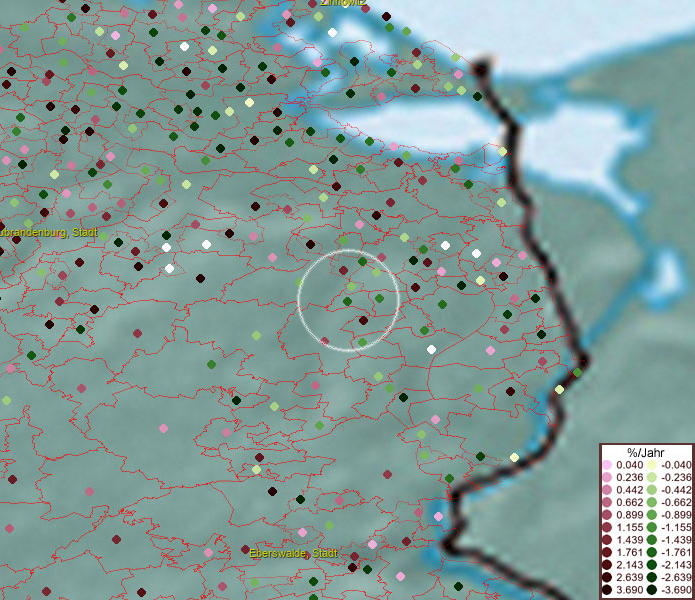Click the -0.442 light green legend swatch
Screen dimensions: 695x600
[x=651, y=490]
